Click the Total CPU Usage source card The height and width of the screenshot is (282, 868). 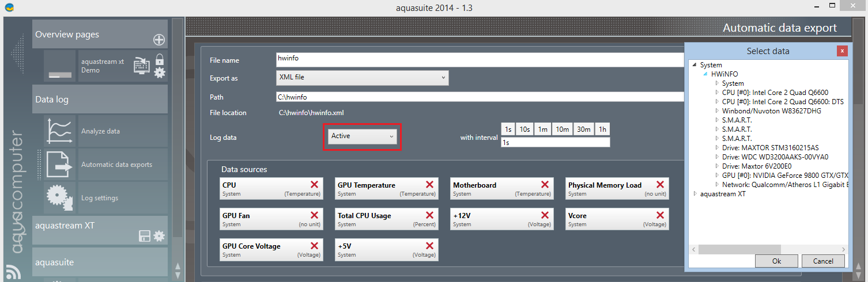386,220
